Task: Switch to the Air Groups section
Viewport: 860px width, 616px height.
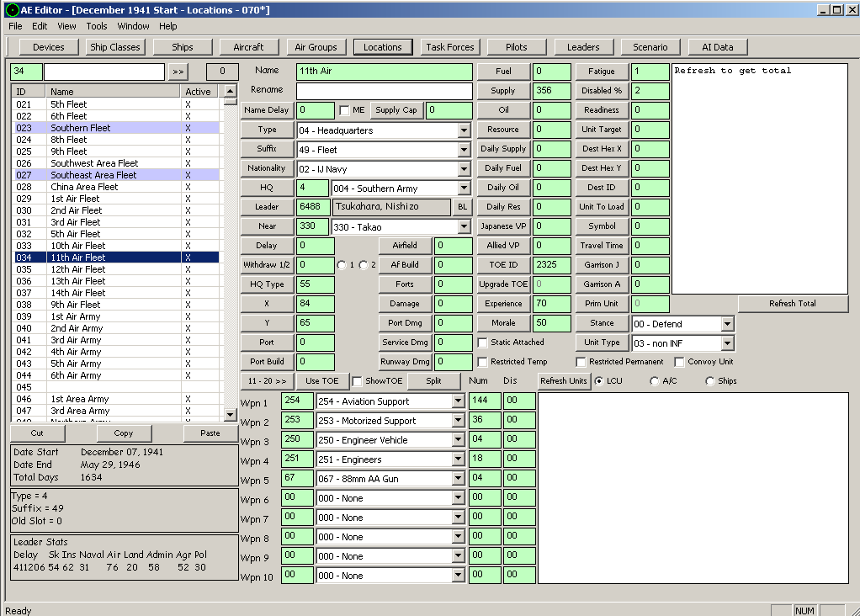Action: (316, 47)
